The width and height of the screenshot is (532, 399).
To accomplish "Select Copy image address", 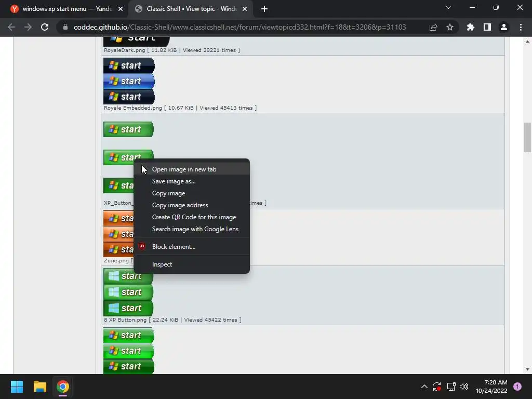I will tap(192, 205).
